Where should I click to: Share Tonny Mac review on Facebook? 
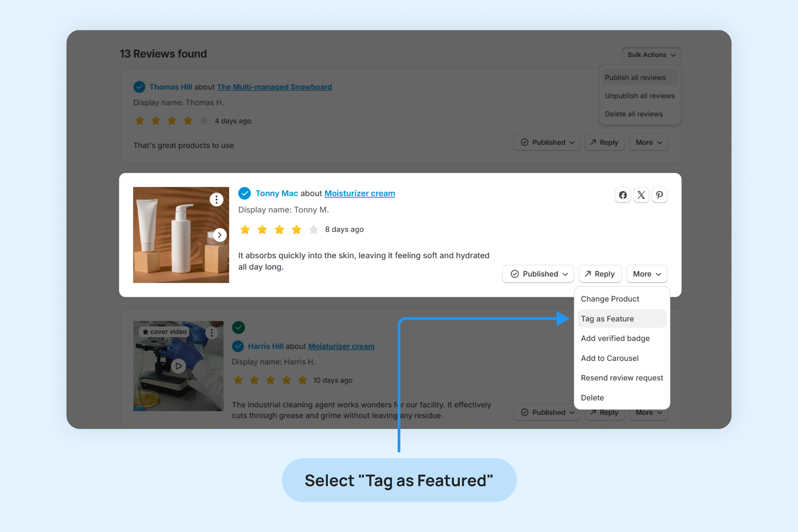pos(622,195)
